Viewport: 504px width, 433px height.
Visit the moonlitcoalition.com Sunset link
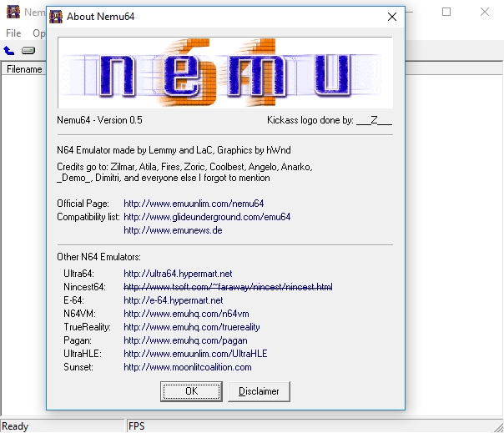click(188, 367)
